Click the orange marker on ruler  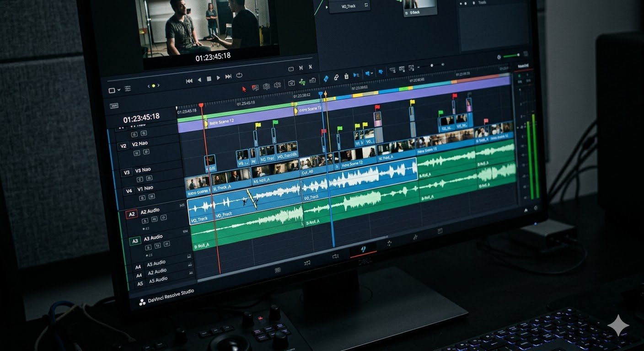tap(326, 93)
